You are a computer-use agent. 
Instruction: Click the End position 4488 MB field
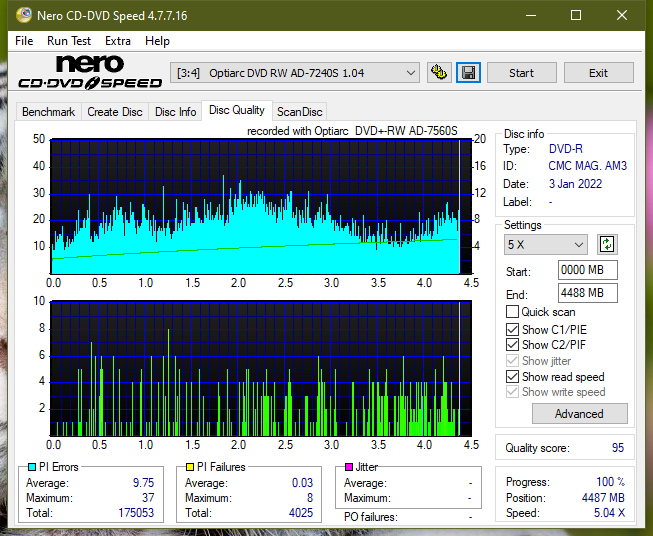coord(588,293)
